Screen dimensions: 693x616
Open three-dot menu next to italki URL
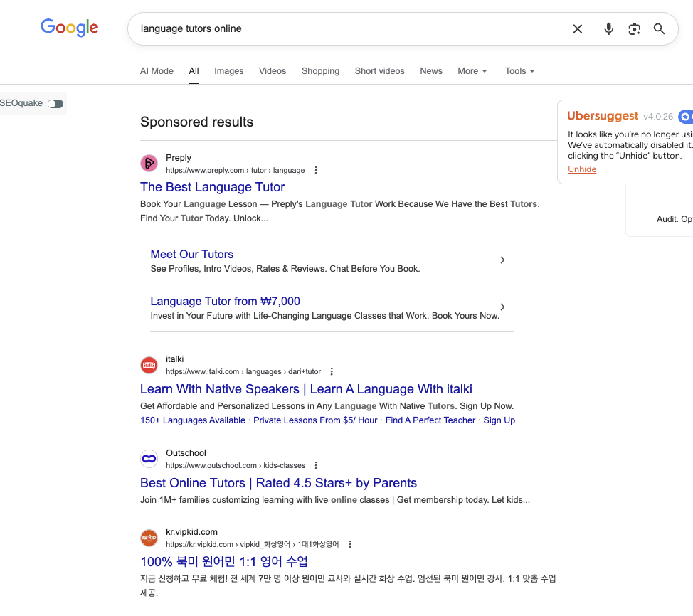pyautogui.click(x=332, y=371)
